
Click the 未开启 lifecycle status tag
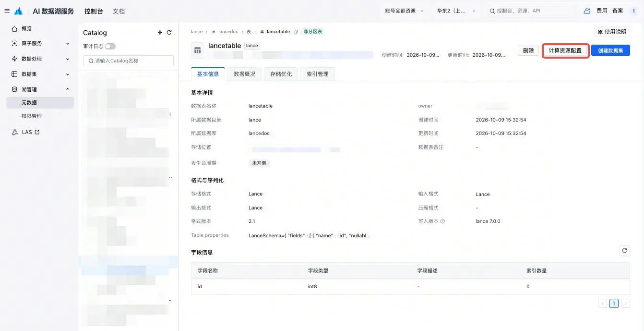point(259,163)
